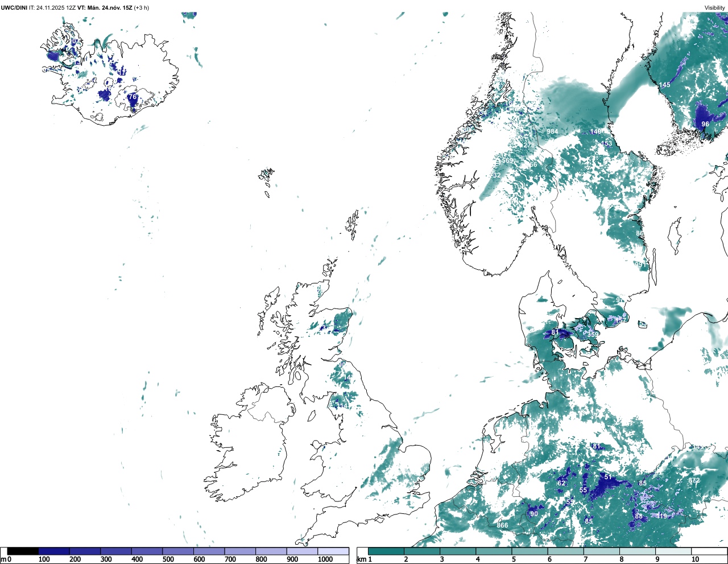Viewport: 728px width, 564px height.
Task: Click the '10' km tick label
Action: pyautogui.click(x=695, y=559)
